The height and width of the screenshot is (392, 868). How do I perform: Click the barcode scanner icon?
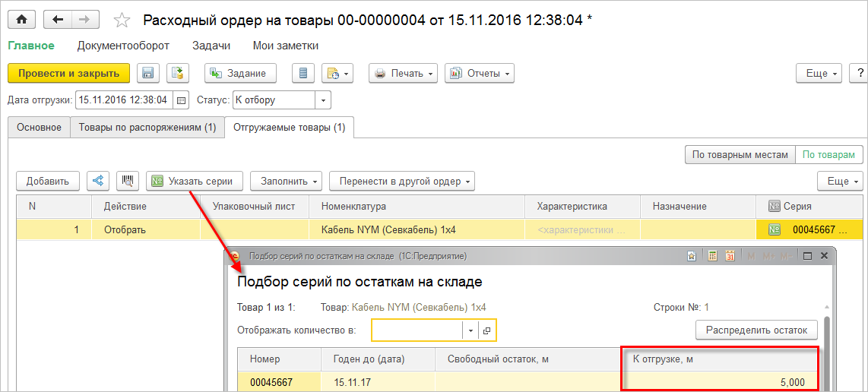pyautogui.click(x=127, y=181)
